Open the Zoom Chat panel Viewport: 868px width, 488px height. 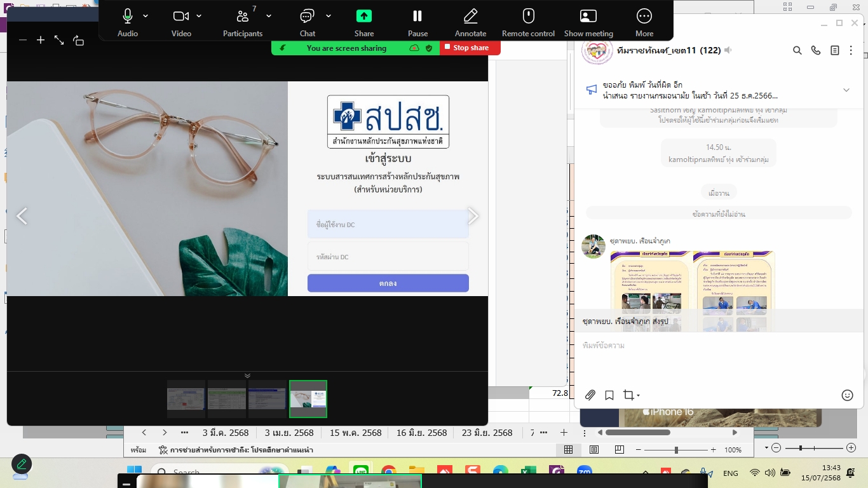308,22
